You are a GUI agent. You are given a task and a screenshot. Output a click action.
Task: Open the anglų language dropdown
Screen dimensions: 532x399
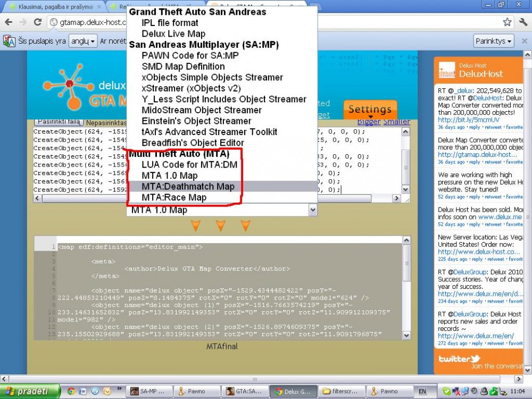click(83, 41)
